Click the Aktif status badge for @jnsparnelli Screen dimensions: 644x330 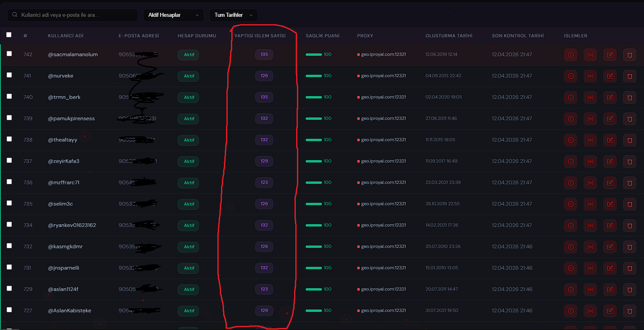[x=189, y=268]
